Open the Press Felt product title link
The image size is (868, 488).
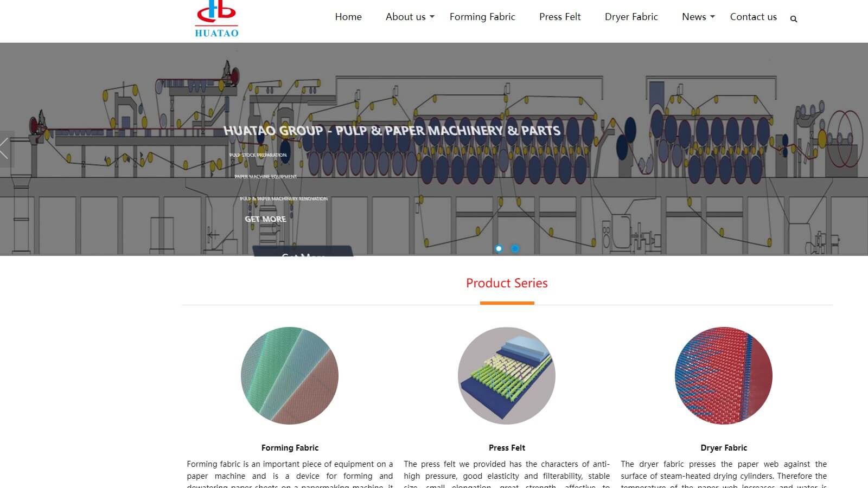click(x=507, y=448)
